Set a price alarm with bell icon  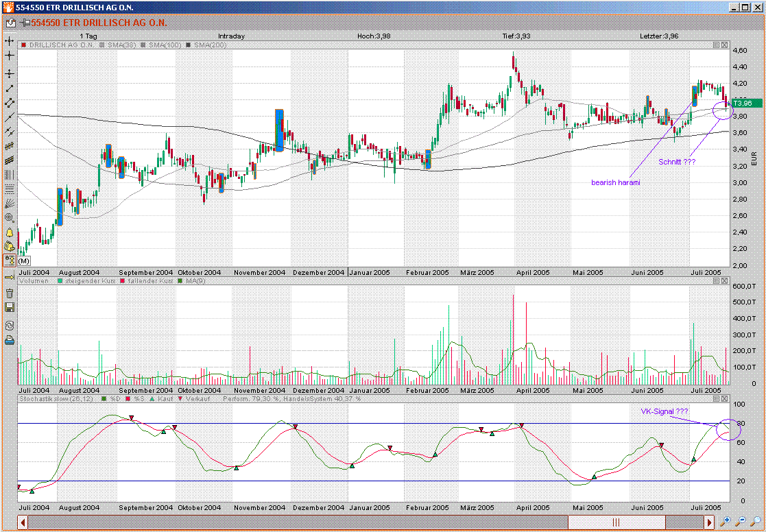[x=10, y=232]
